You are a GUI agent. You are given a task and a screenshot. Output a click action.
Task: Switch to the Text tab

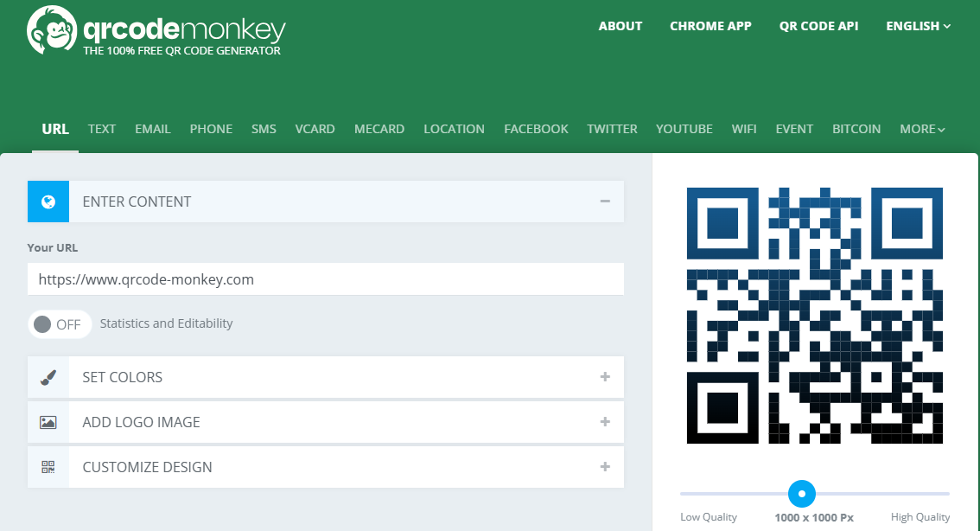coord(101,129)
